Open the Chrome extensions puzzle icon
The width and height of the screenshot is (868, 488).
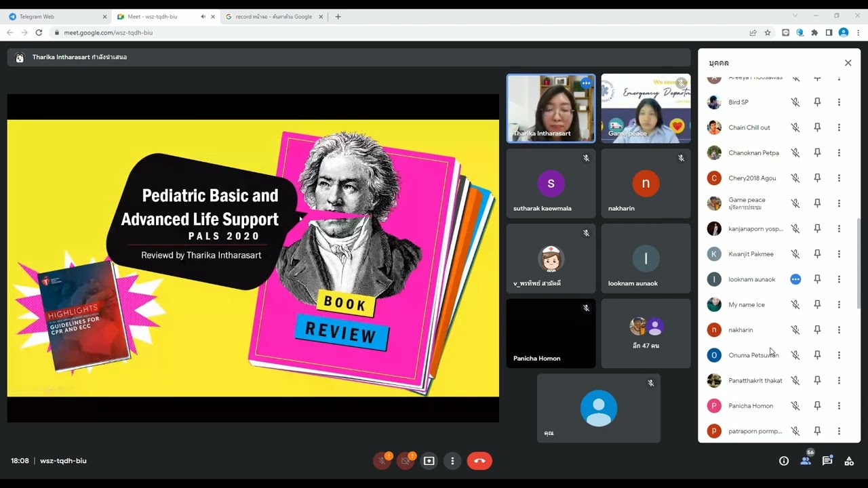pos(814,33)
